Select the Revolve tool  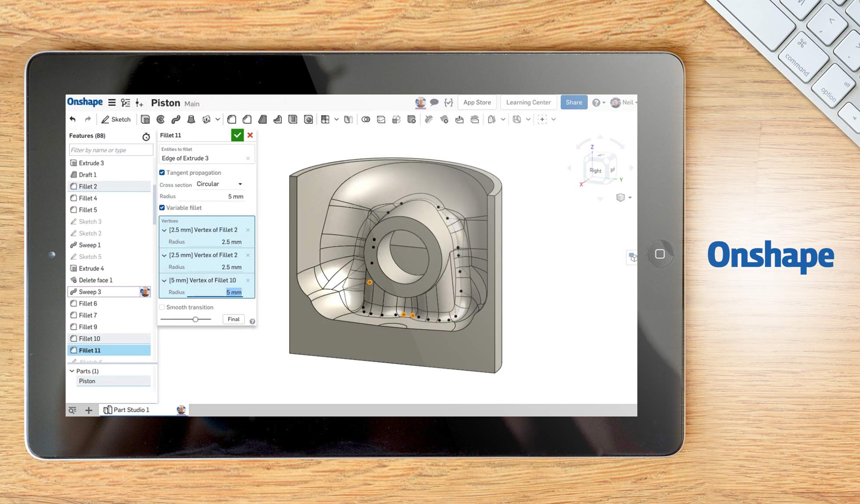click(161, 119)
